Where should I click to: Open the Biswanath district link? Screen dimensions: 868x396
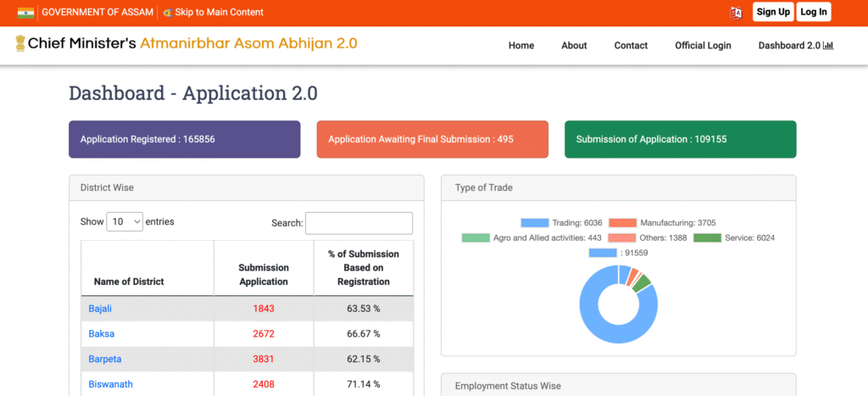pos(111,384)
